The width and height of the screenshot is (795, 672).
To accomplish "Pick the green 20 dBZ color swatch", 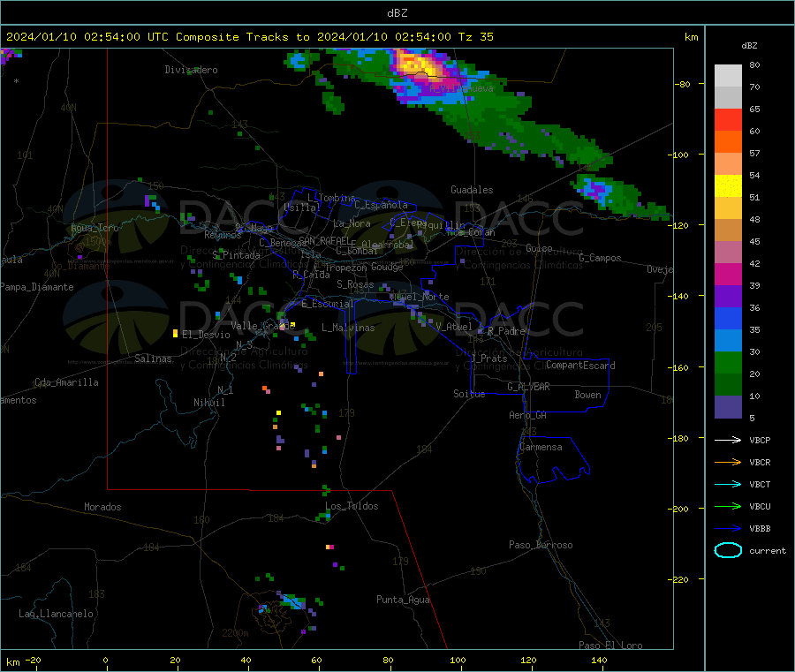I will (728, 362).
